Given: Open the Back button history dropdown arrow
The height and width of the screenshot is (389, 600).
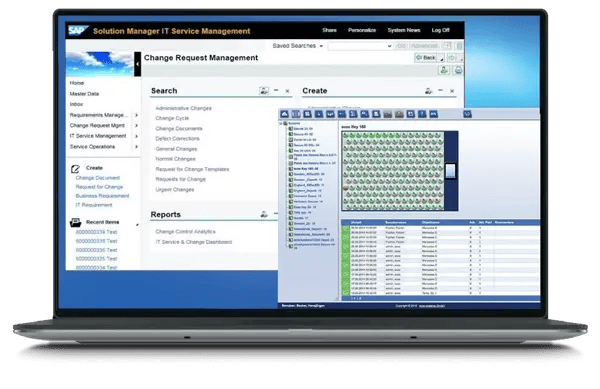Looking at the screenshot, I should [x=442, y=59].
